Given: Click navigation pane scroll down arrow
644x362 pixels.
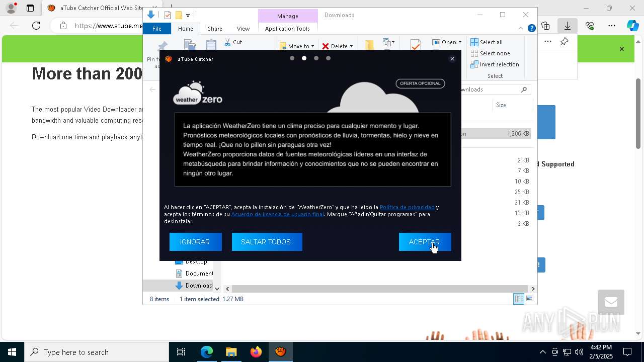Looking at the screenshot, I should (217, 289).
